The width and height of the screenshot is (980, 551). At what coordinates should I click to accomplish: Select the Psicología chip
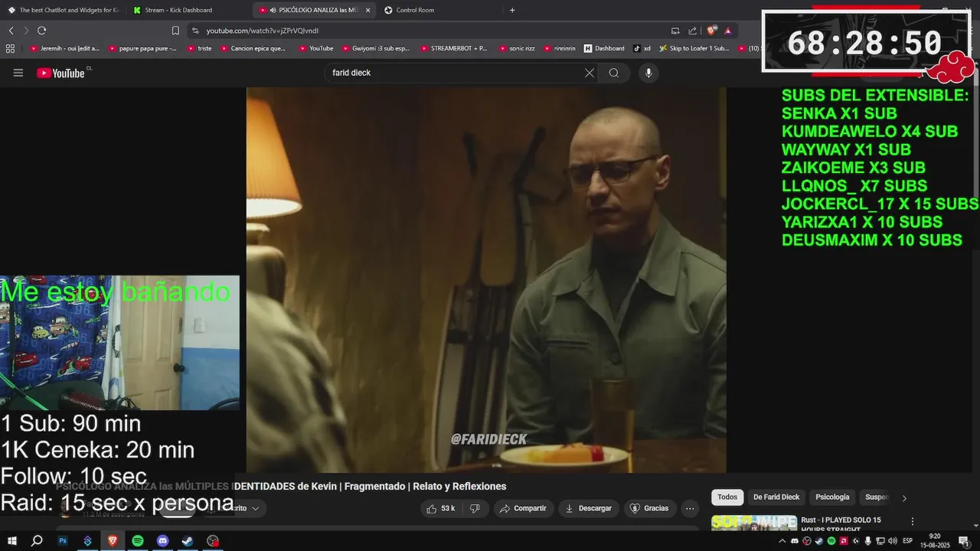click(x=832, y=497)
